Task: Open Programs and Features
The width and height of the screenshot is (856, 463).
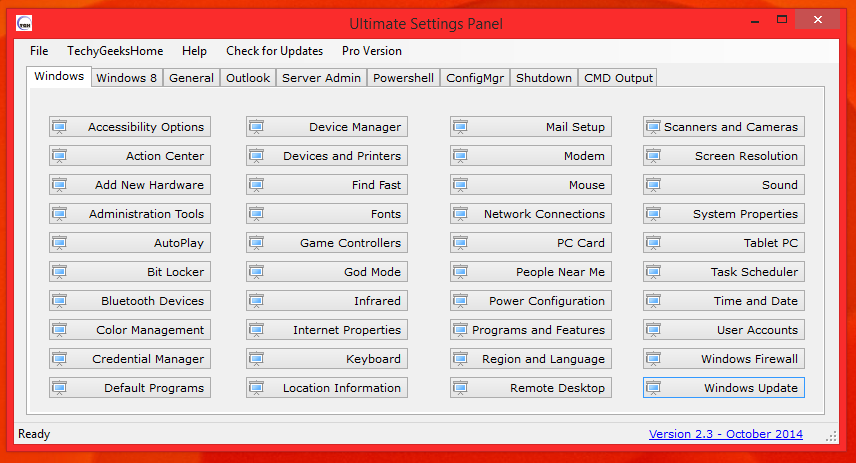Action: tap(530, 330)
